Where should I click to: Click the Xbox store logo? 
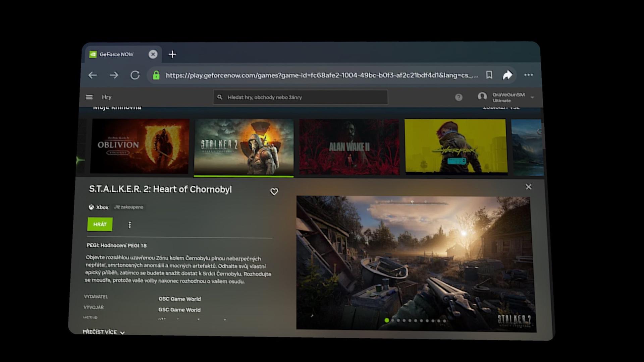click(91, 207)
